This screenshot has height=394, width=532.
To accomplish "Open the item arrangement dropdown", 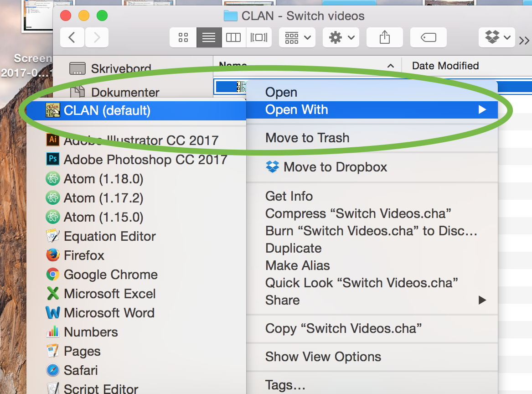I will [x=298, y=37].
